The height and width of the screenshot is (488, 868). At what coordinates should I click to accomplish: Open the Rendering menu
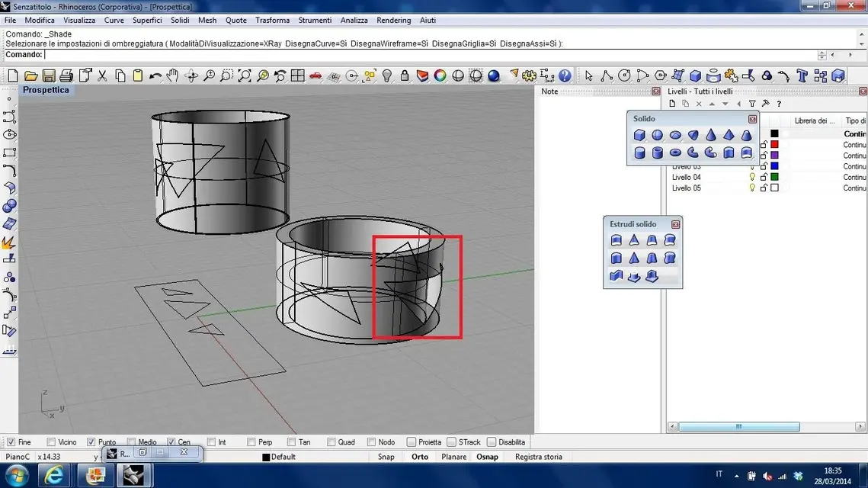coord(393,20)
